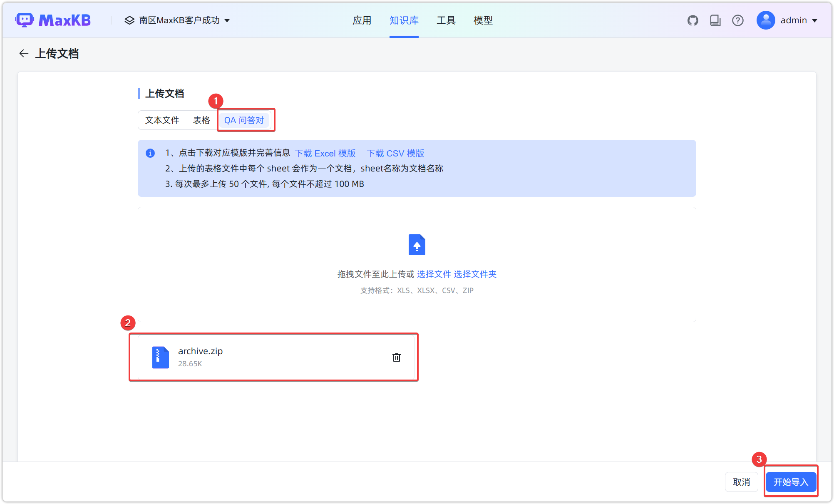Image resolution: width=834 pixels, height=504 pixels.
Task: Click the 支持格式 hint text
Action: pyautogui.click(x=417, y=290)
